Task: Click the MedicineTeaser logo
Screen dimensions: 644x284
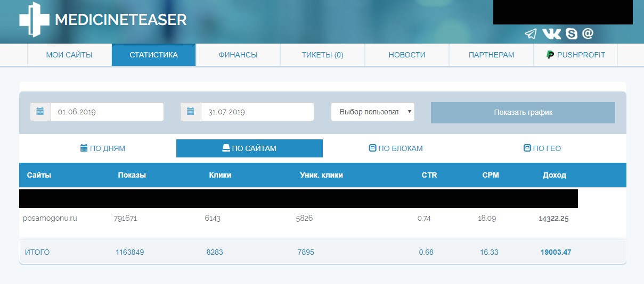Action: point(103,20)
